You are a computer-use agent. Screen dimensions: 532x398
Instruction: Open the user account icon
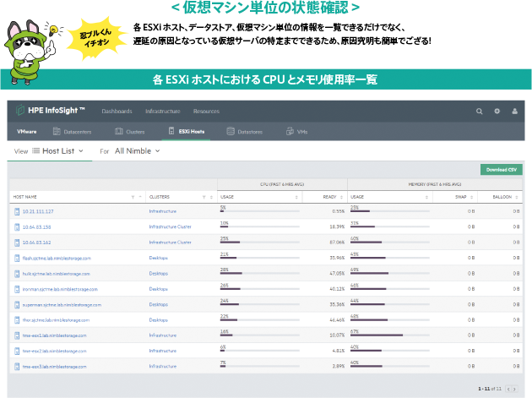pyautogui.click(x=515, y=111)
